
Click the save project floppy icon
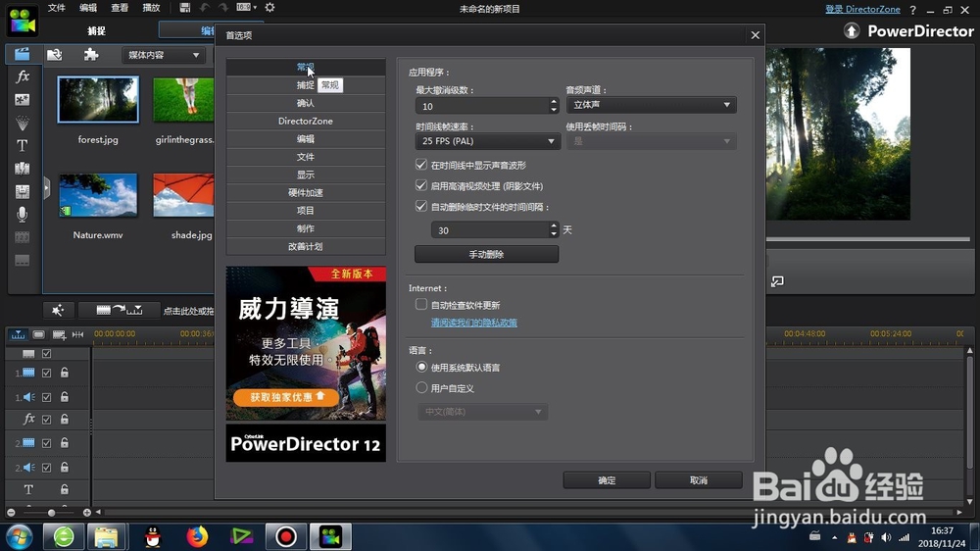(184, 8)
